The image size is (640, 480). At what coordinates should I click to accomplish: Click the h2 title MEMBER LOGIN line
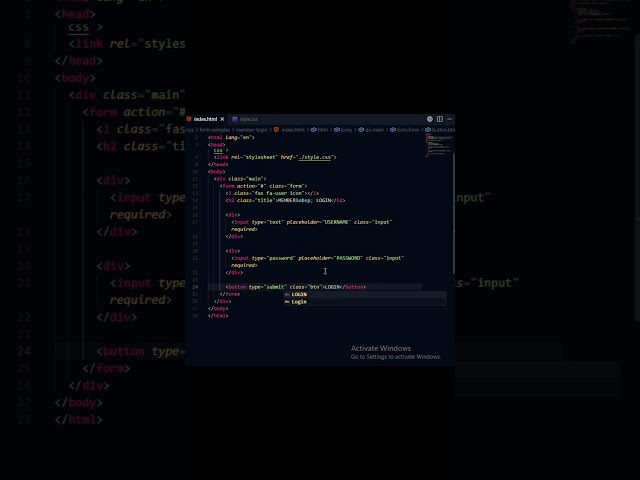point(285,200)
